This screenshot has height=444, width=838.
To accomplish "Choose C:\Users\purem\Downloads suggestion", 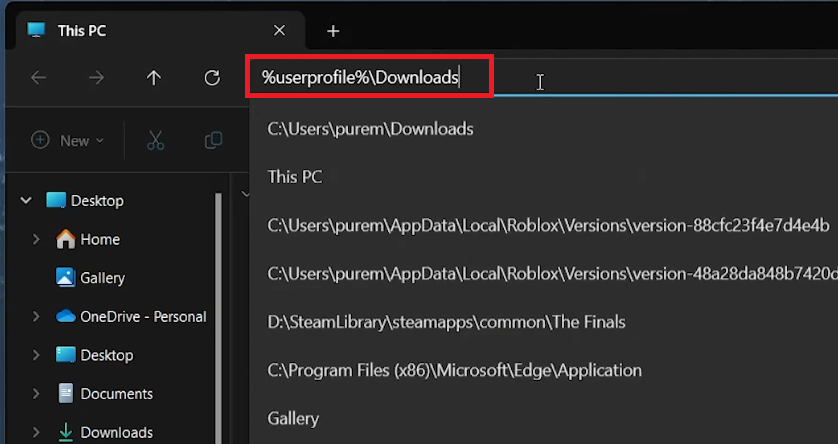I will (x=370, y=129).
